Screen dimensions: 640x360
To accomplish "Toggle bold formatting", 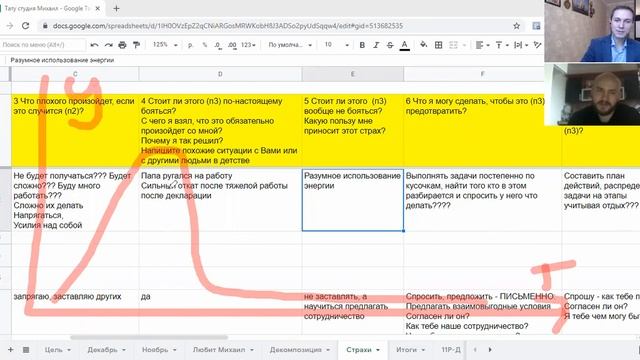I will tap(362, 45).
